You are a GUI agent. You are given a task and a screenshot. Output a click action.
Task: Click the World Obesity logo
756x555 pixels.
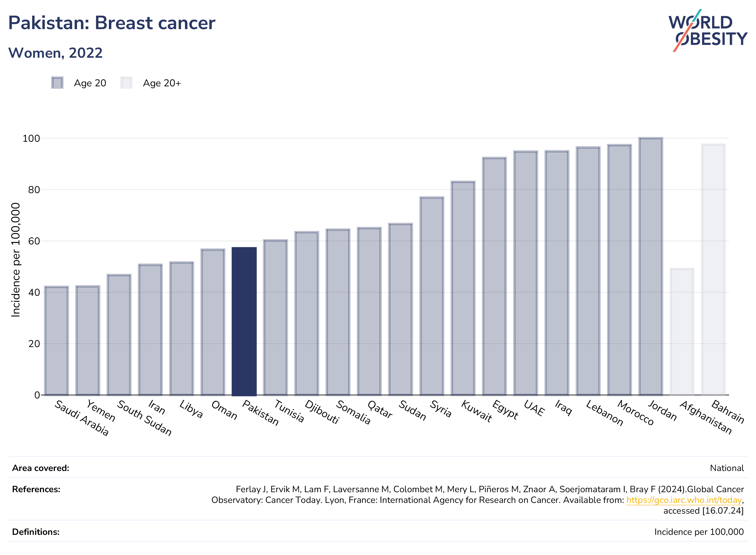[x=708, y=31]
